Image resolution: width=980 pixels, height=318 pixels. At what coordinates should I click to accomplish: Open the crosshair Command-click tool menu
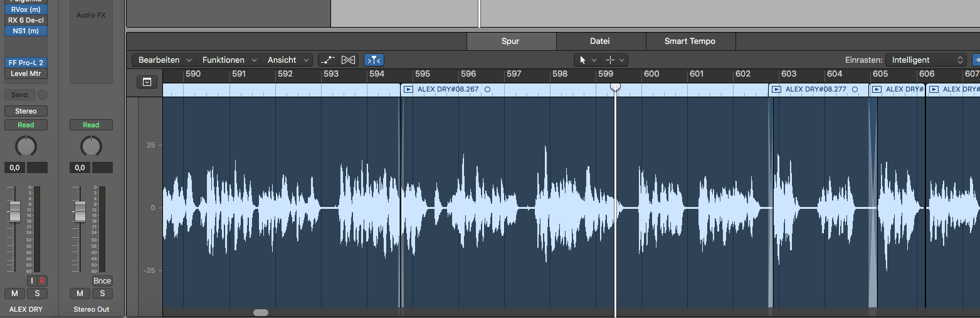614,60
